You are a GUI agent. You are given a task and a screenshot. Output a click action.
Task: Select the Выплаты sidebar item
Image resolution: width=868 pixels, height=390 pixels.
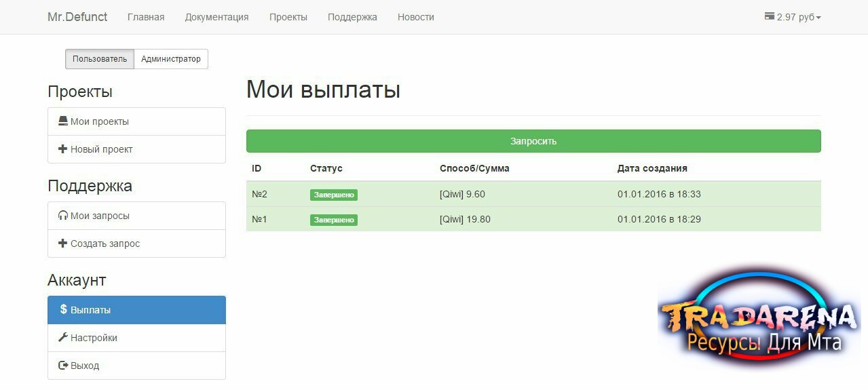pyautogui.click(x=136, y=310)
